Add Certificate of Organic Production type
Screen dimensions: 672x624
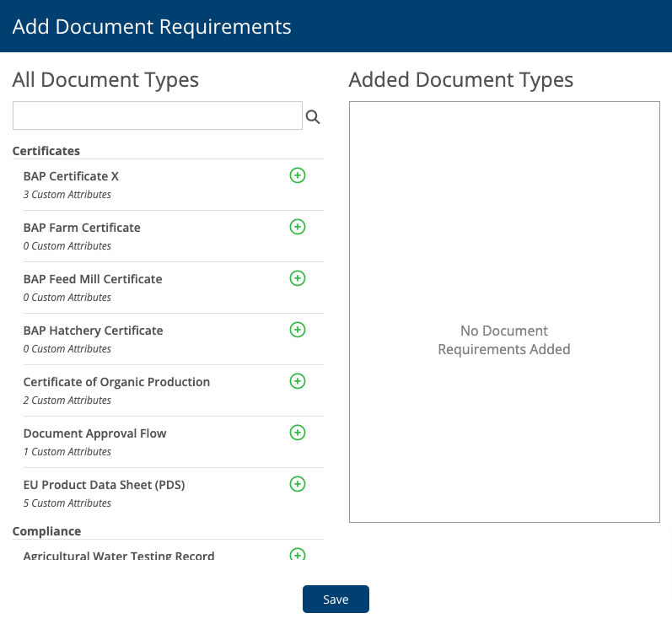[298, 381]
